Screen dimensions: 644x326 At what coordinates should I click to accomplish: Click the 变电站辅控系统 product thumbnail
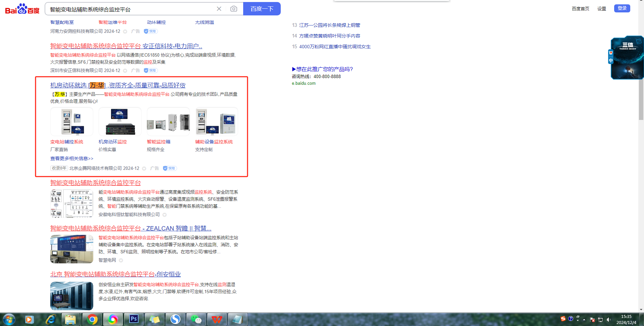click(72, 122)
